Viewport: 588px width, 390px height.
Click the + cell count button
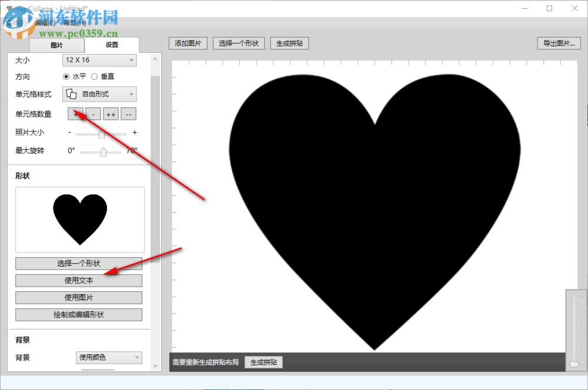(76, 113)
